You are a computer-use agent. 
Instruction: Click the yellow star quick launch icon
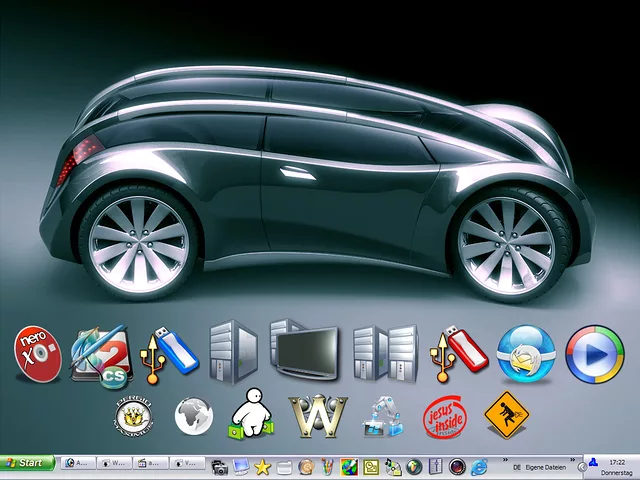click(263, 466)
